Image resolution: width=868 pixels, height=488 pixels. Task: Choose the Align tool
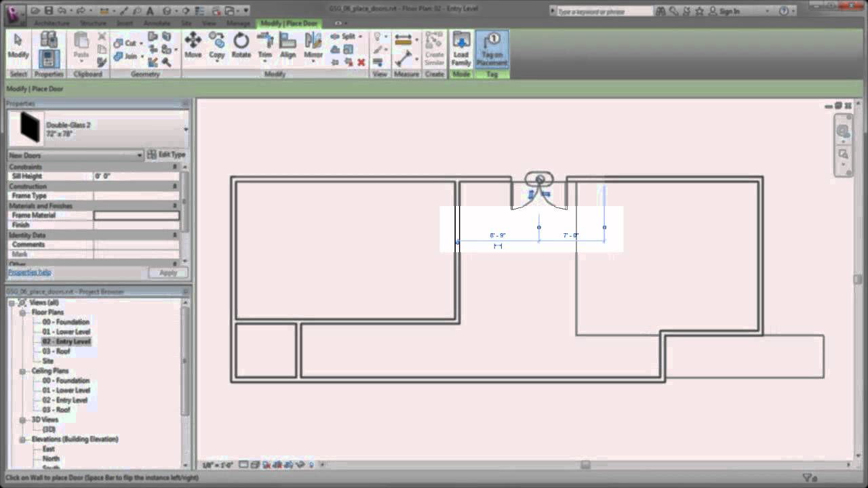tap(288, 45)
